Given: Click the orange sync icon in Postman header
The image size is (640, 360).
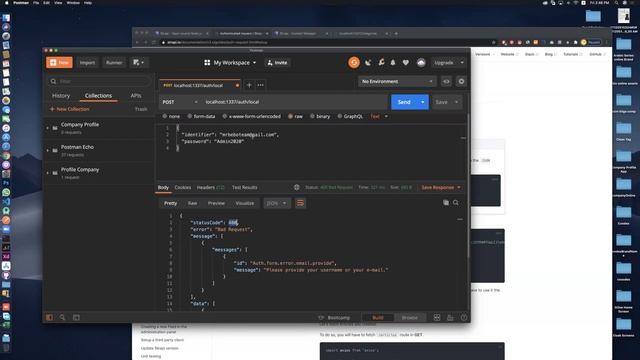Looking at the screenshot, I should pos(354,62).
